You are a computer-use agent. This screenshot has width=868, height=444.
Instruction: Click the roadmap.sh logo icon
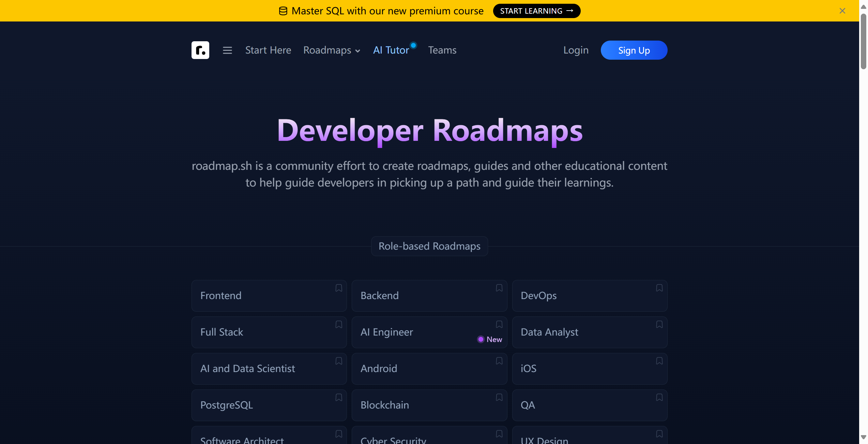coord(200,50)
